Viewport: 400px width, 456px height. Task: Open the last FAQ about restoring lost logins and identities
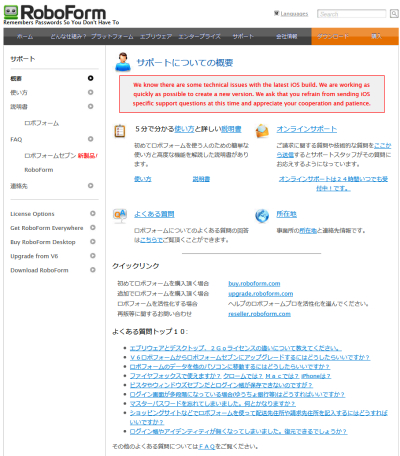[238, 431]
